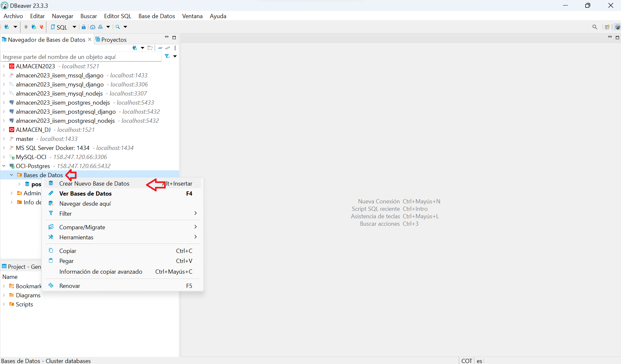This screenshot has height=364, width=621.
Task: Click PostgreSQL icon of almacen2023_iisem_postgres_nodejs
Action: [x=12, y=102]
